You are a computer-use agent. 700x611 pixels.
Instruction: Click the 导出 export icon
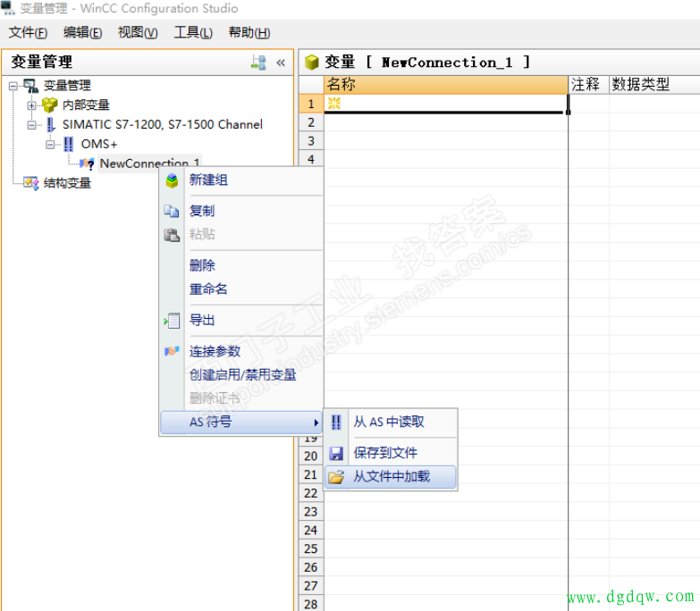(x=172, y=320)
